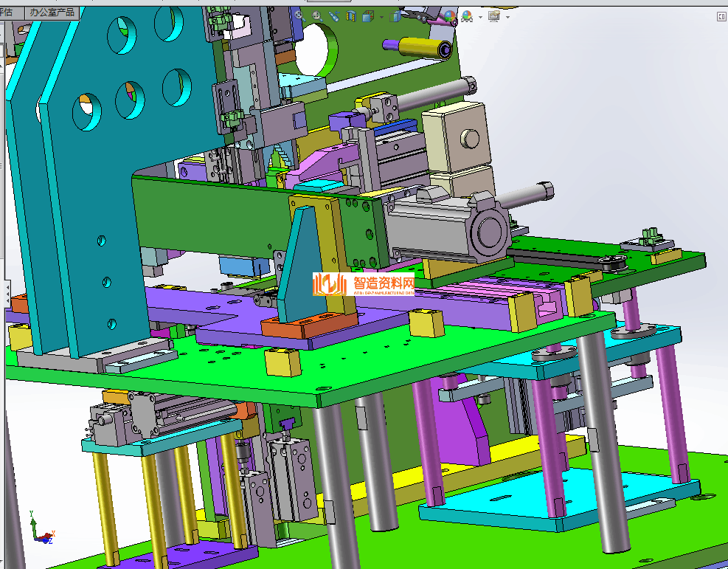The width and height of the screenshot is (728, 569).
Task: Toggle the Section View tool
Action: [351, 15]
